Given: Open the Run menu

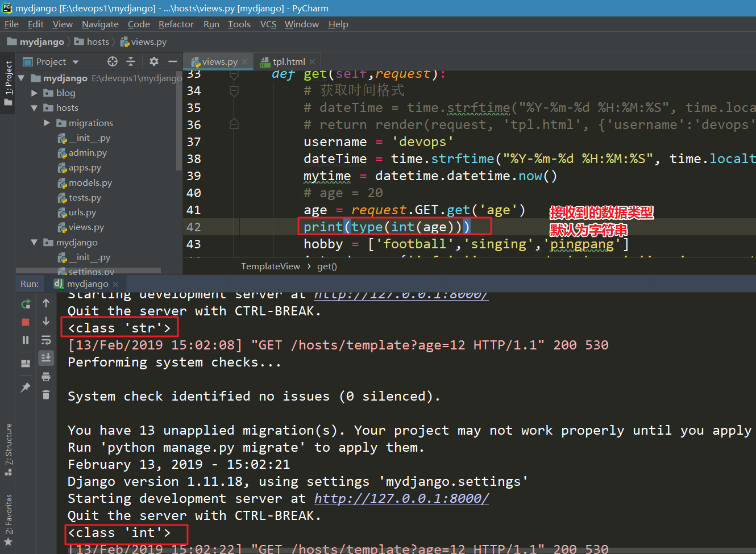Looking at the screenshot, I should tap(211, 24).
